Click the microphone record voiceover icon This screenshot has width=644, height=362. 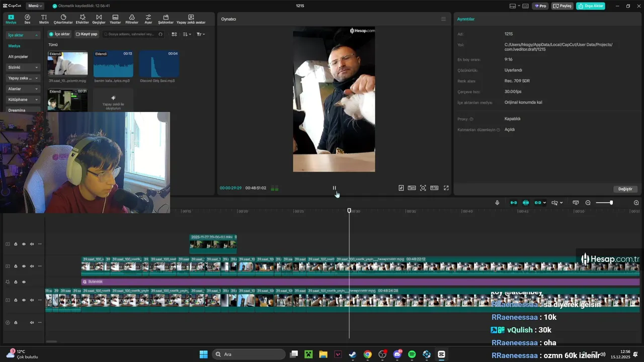497,203
